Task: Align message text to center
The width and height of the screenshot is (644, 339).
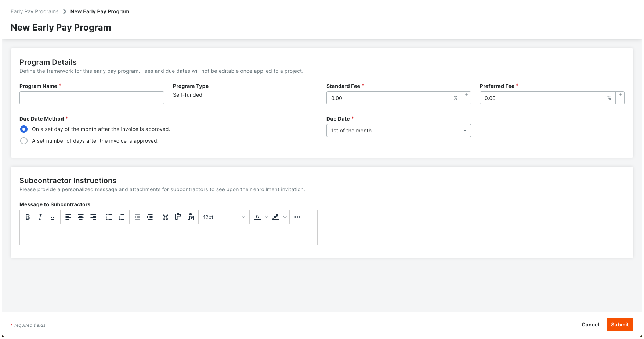Action: (x=80, y=217)
